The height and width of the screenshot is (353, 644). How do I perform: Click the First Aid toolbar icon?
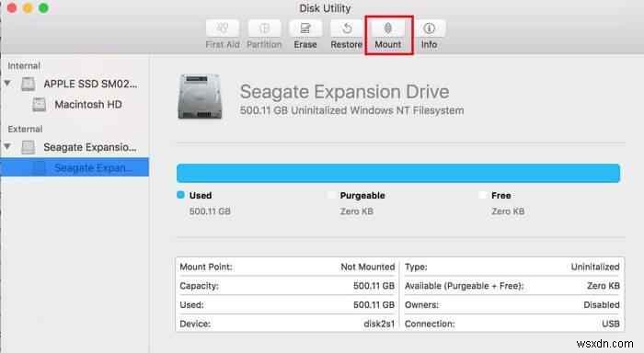tap(223, 28)
